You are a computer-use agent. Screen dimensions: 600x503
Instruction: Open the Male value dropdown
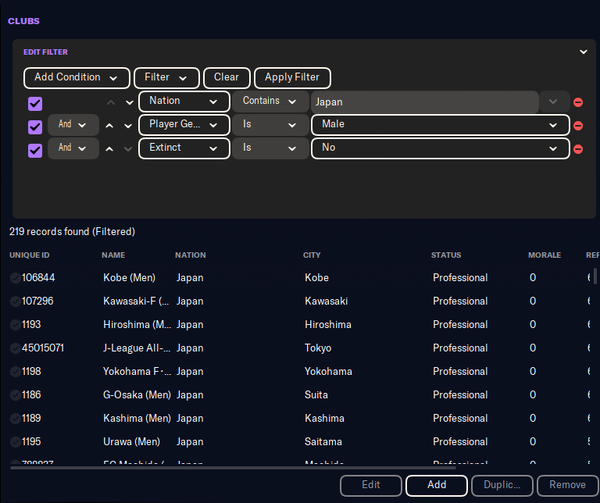click(439, 125)
